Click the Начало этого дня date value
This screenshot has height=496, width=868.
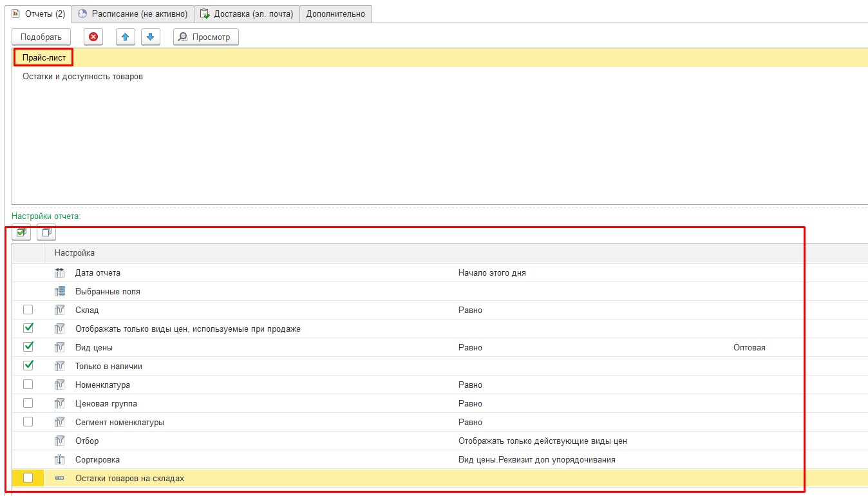point(492,273)
